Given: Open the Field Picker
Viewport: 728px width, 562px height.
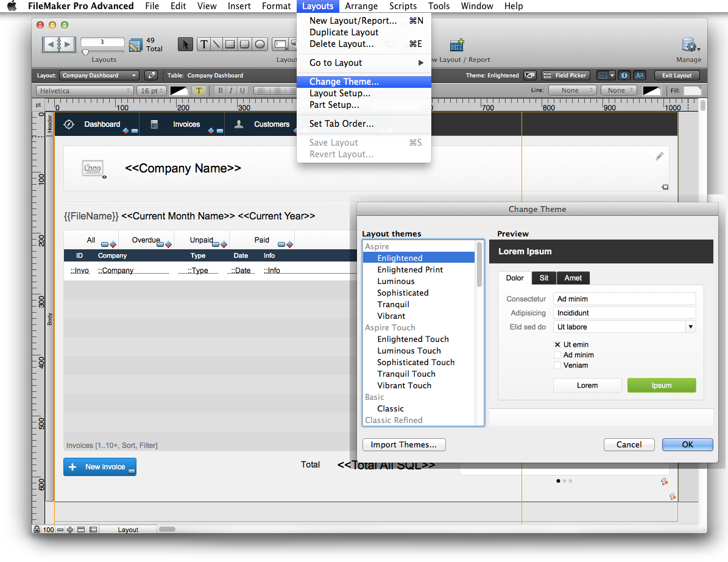Looking at the screenshot, I should click(x=565, y=75).
